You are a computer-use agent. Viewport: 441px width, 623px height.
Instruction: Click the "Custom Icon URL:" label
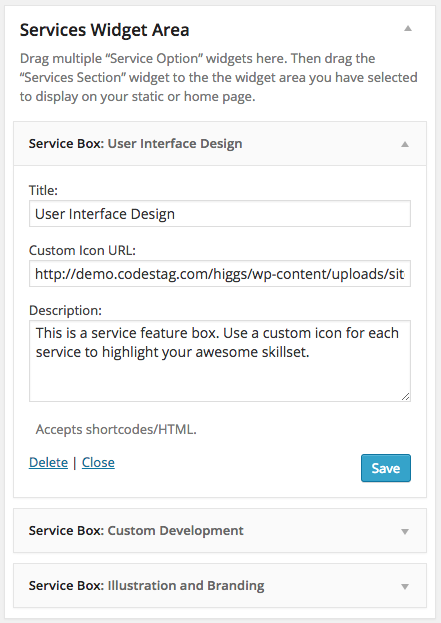(82, 250)
